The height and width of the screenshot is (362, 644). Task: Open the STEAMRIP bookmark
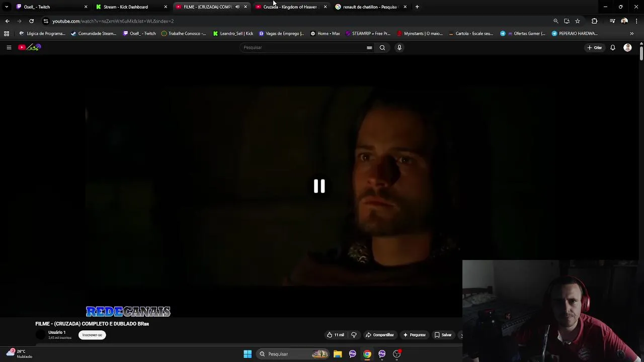(368, 34)
